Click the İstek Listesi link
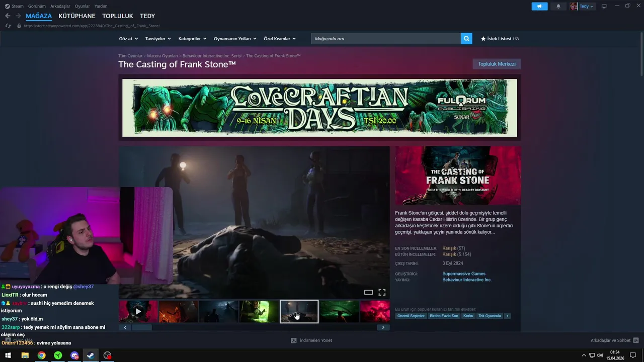 (x=499, y=39)
